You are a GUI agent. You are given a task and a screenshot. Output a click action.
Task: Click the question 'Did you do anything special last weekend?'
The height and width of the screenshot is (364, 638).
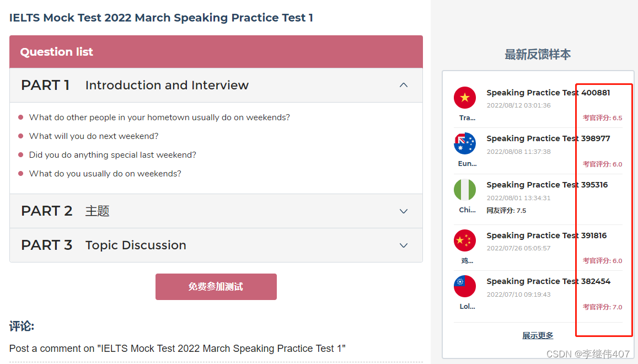112,155
